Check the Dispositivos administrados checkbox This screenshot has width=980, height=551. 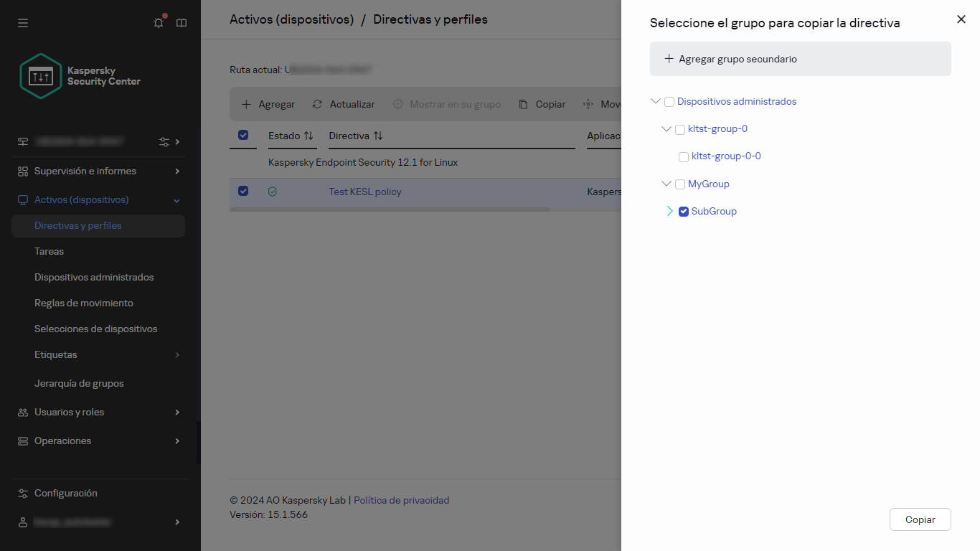pyautogui.click(x=669, y=102)
